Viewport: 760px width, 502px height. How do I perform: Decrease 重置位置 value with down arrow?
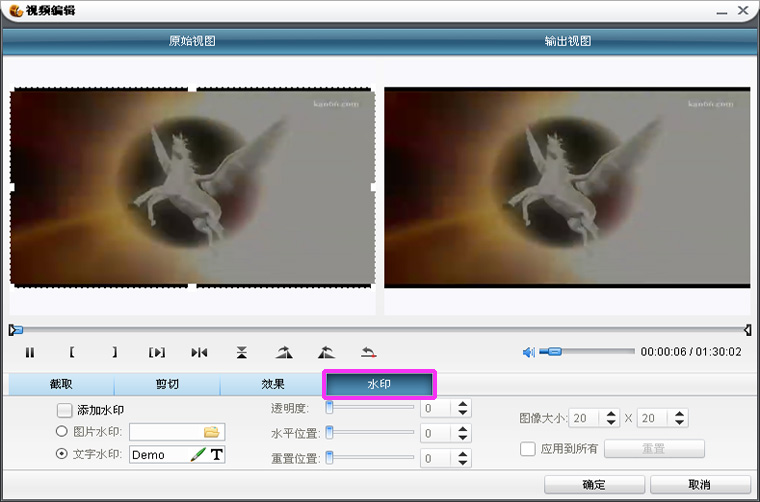(x=463, y=462)
